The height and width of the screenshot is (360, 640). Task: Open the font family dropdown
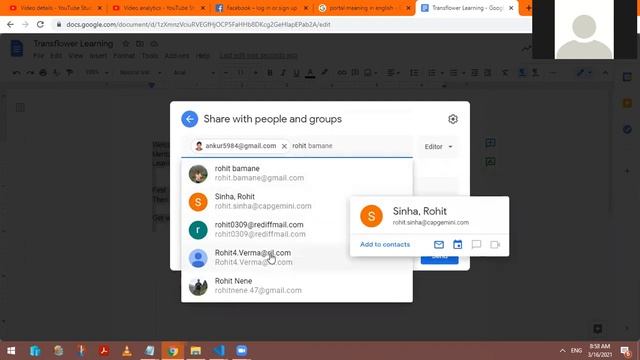click(194, 73)
